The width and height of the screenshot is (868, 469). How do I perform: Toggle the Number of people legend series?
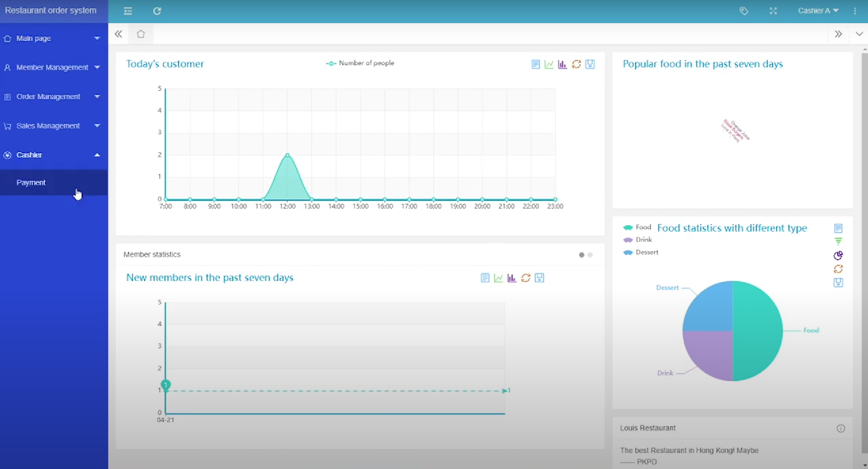tap(360, 63)
